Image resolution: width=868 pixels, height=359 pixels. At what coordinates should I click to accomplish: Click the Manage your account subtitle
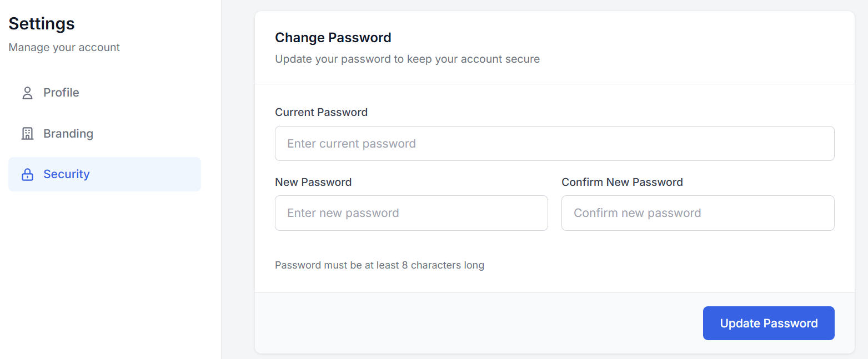(64, 48)
